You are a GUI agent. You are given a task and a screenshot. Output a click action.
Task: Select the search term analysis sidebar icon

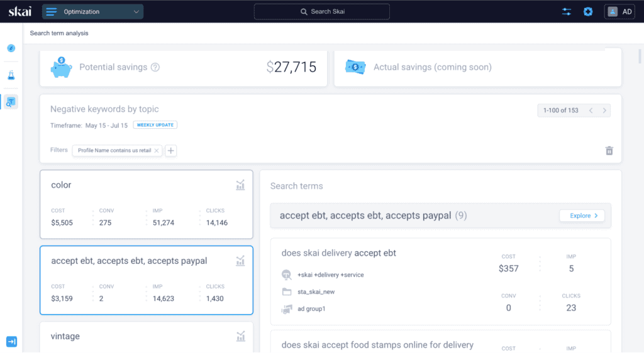click(x=11, y=102)
